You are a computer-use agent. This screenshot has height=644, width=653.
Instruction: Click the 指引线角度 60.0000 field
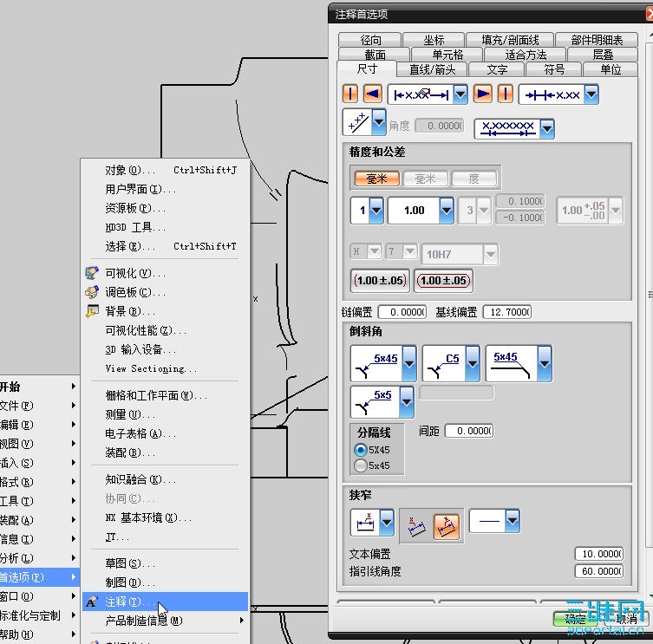pyautogui.click(x=599, y=570)
